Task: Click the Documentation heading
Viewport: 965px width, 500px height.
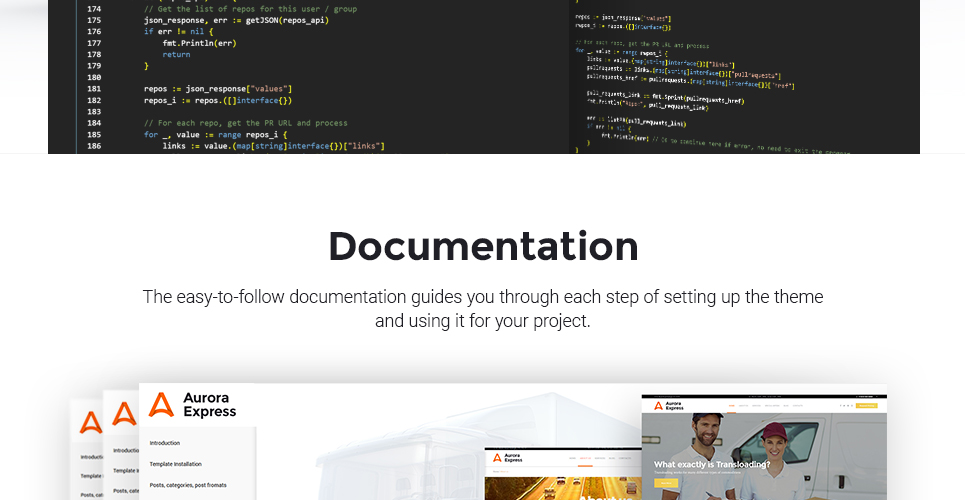Action: point(483,246)
